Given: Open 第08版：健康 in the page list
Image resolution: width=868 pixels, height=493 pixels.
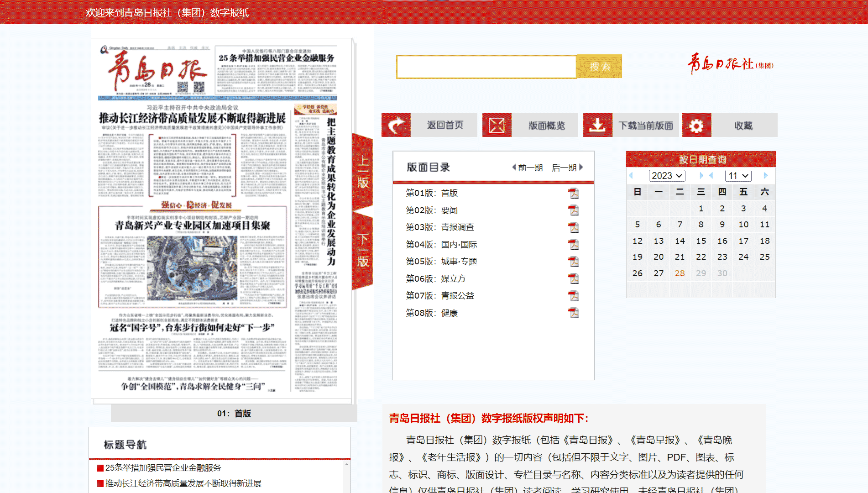Looking at the screenshot, I should [x=432, y=313].
